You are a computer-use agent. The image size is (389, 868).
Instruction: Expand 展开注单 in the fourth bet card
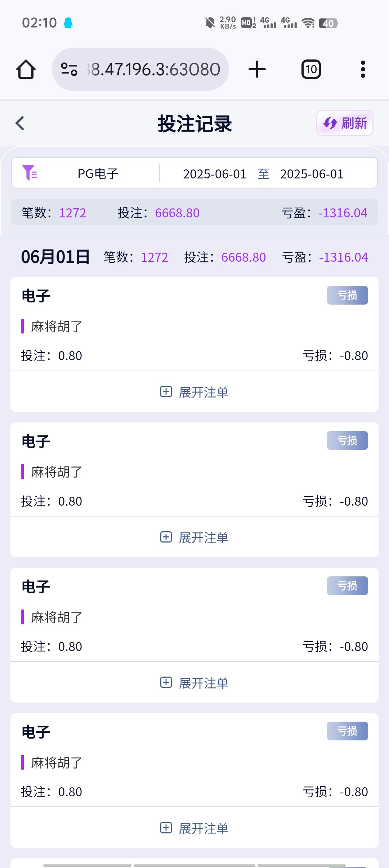coord(194,828)
